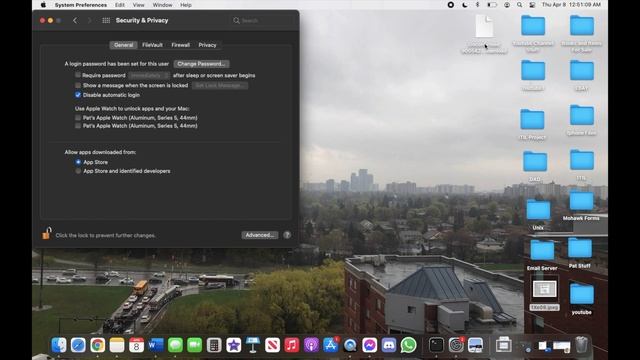Screen dimensions: 640x360
Task: Launch Microsoft Word from the Dock
Action: click(156, 345)
